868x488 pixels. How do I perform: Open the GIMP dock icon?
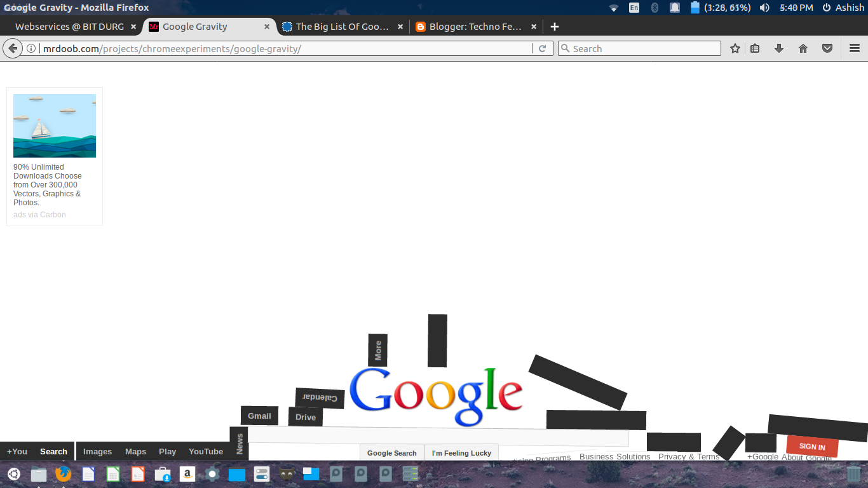(x=287, y=474)
